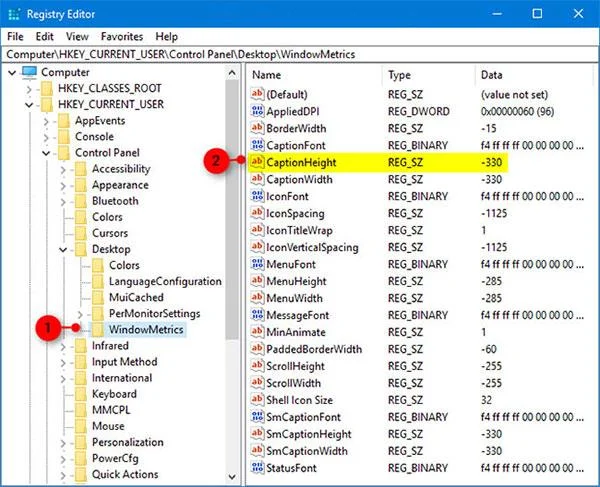Select the MMCPL key

pos(111,410)
